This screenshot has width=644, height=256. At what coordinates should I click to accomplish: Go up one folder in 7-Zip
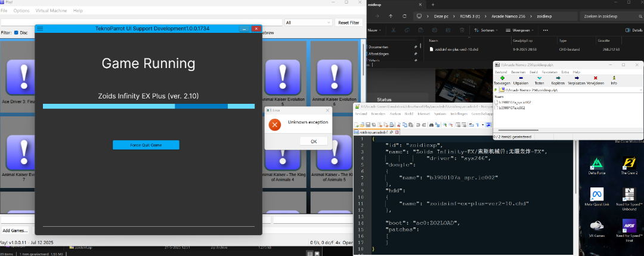tap(496, 90)
